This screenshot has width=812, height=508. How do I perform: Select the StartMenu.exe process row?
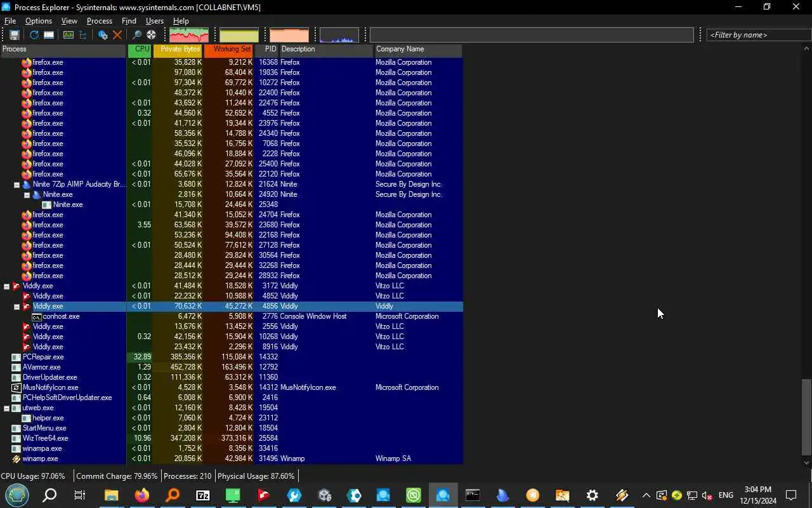coord(232,428)
